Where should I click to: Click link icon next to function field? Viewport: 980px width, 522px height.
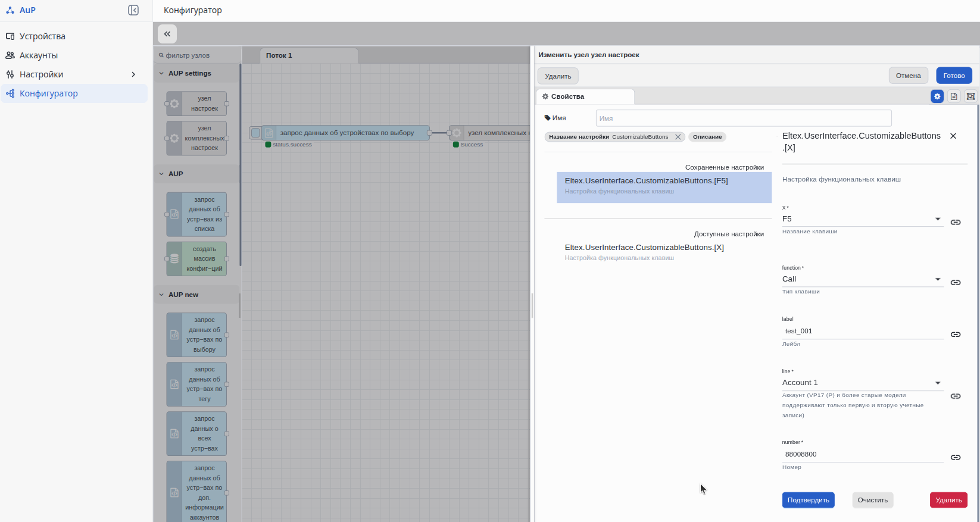pyautogui.click(x=956, y=282)
